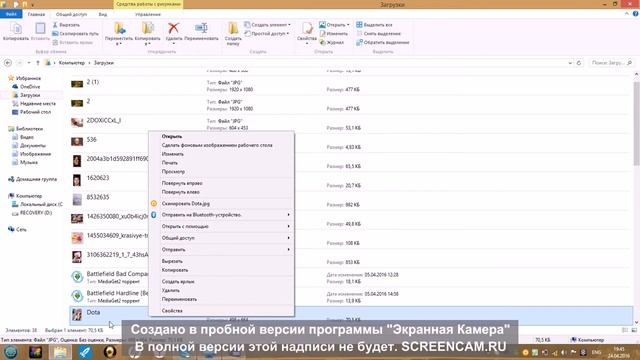Choose Print in the context menu
The image size is (640, 360).
point(221,162)
